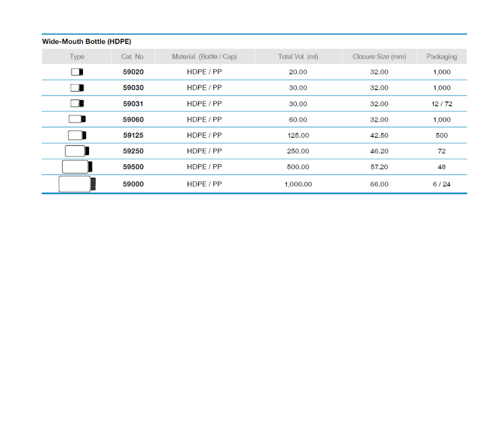The width and height of the screenshot is (504, 423).
Task: Select the bottle icon beside Cat. No. 59030
Action: pos(77,87)
